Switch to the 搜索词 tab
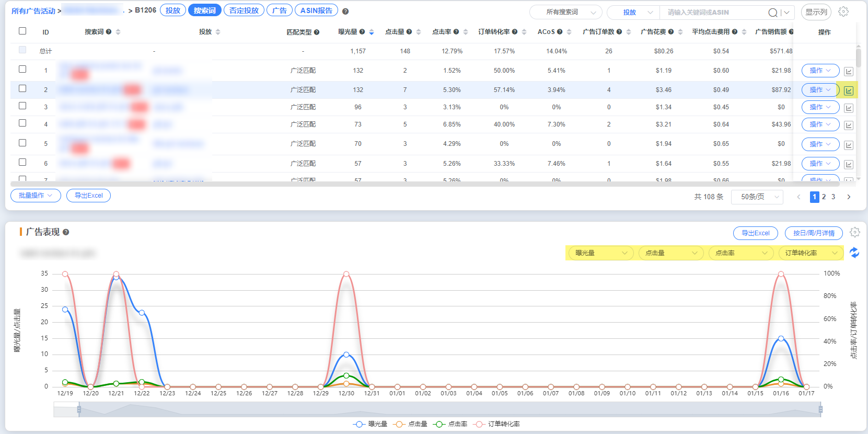Screen dimensions: 868x434 205,10
